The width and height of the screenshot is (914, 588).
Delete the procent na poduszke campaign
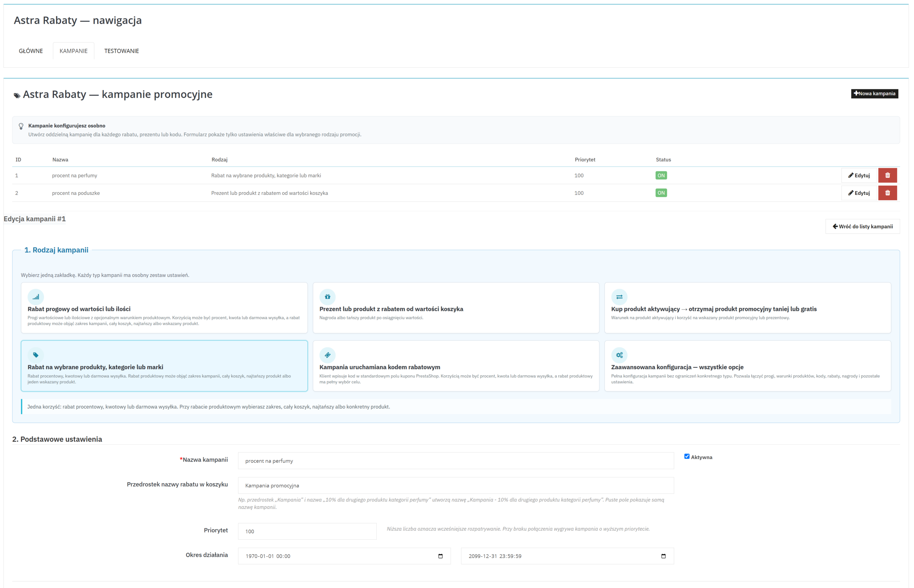tap(887, 193)
